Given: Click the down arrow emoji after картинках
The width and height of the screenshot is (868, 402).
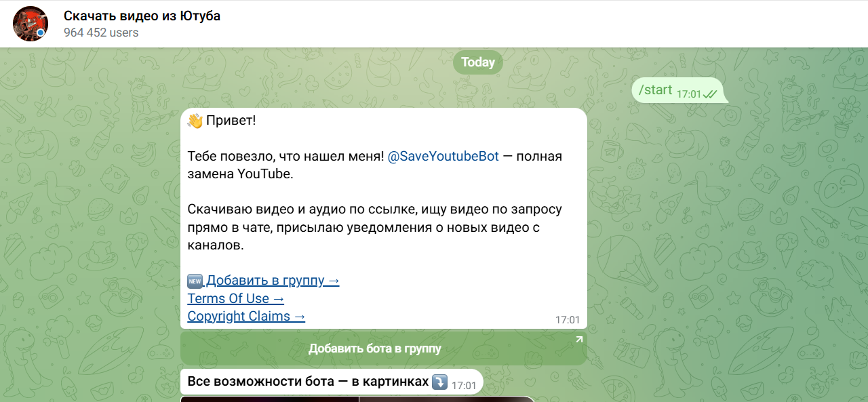Looking at the screenshot, I should click(x=439, y=382).
